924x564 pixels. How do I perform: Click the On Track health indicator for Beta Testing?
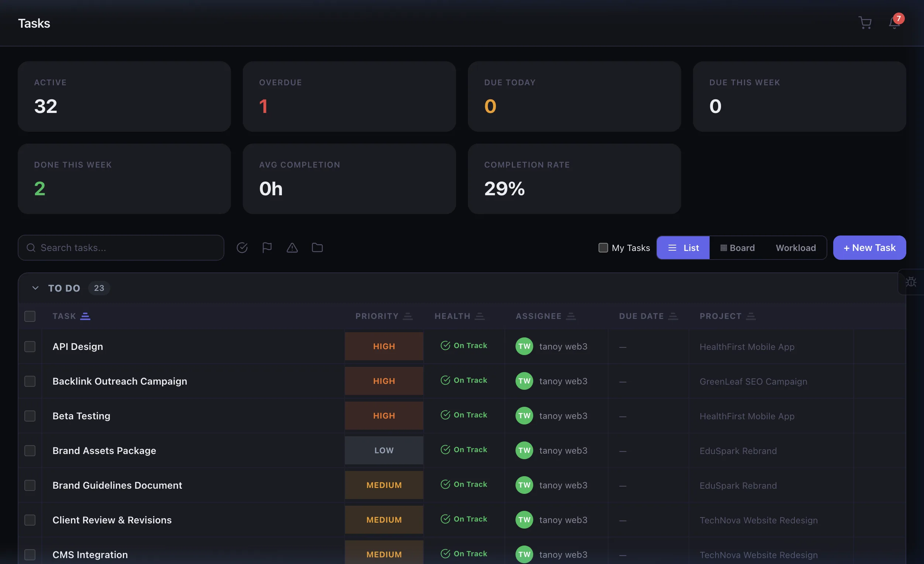pyautogui.click(x=465, y=415)
